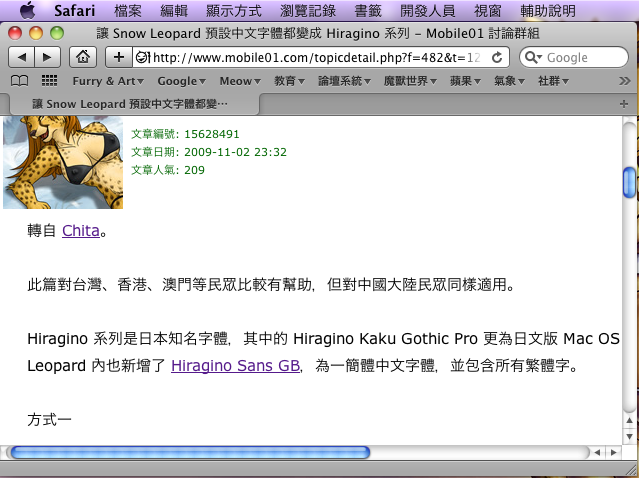Screen dimensions: 639x478
Task: Open Top Sites grid view
Action: [x=49, y=81]
